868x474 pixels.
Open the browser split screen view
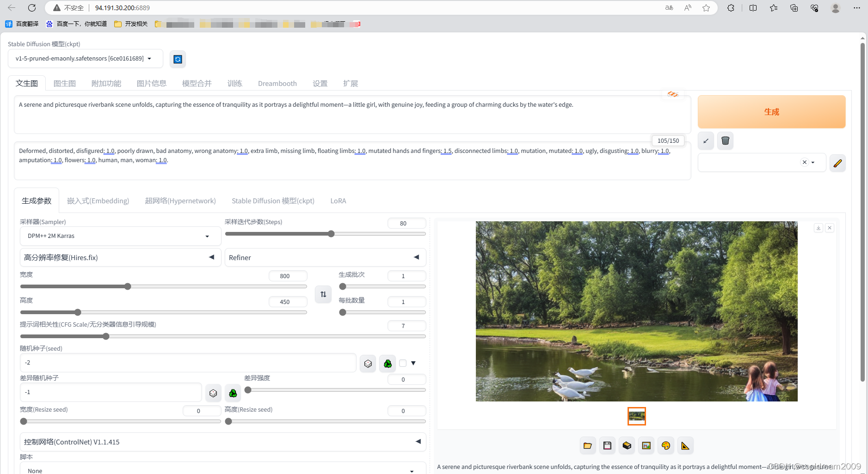[x=753, y=8]
